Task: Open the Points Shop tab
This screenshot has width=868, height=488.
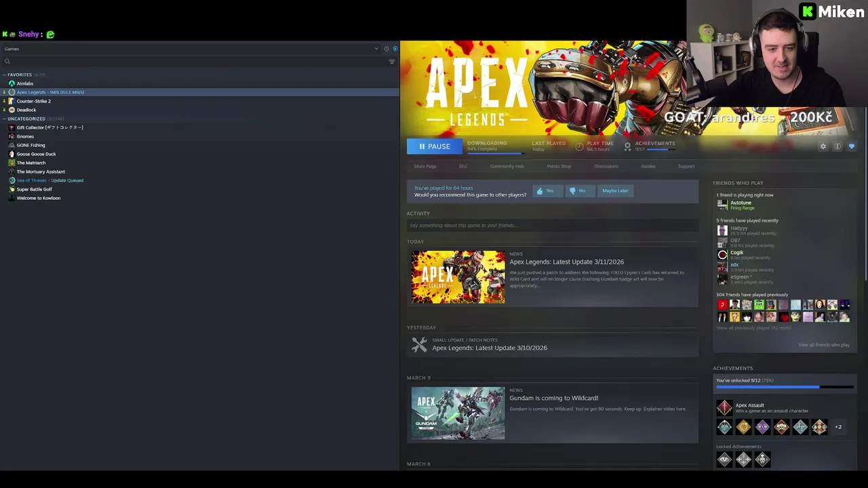Action: (x=559, y=166)
